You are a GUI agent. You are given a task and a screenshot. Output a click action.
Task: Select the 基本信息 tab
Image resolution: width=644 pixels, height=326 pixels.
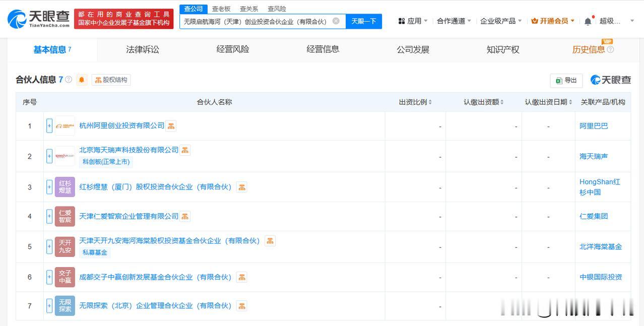click(52, 49)
